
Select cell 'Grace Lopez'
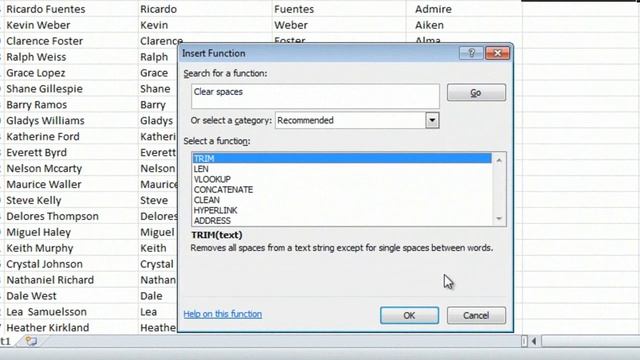click(71, 73)
